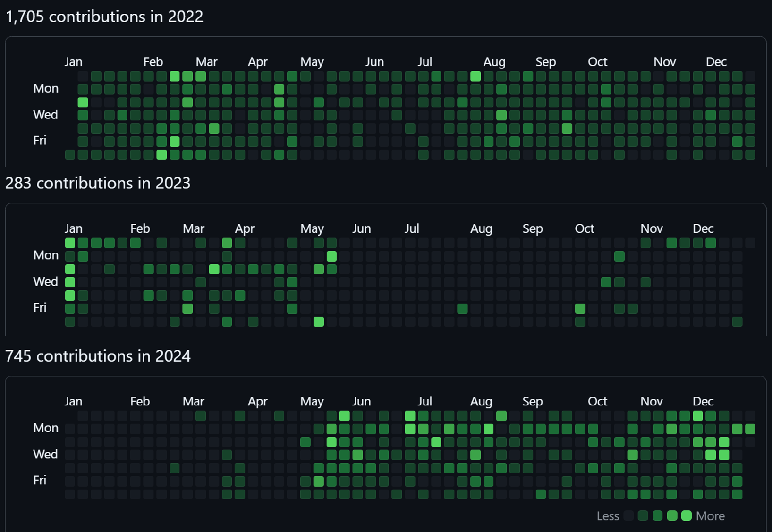Click the Oct label in the 2022 graph
The width and height of the screenshot is (772, 532).
point(597,62)
